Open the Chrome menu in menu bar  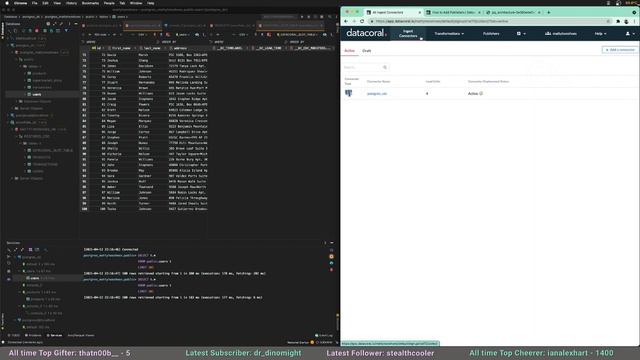click(x=20, y=3)
